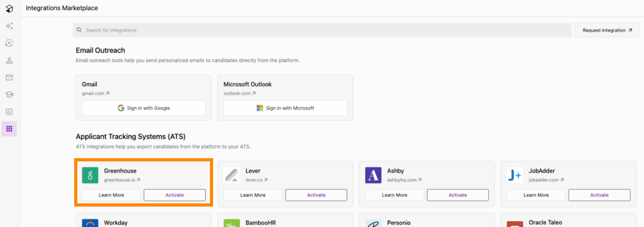Select the grid integrations sidebar icon
Screen dimensions: 644x227
(x=9, y=129)
